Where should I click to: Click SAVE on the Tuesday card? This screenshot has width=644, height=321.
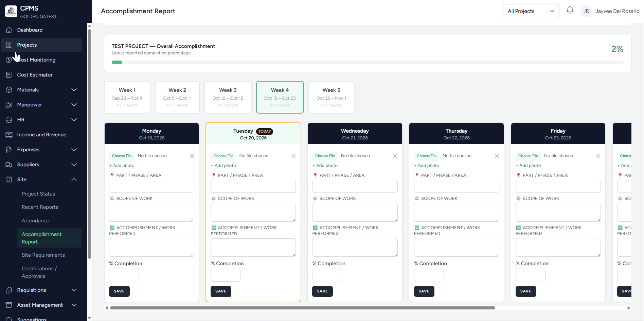coord(221,291)
